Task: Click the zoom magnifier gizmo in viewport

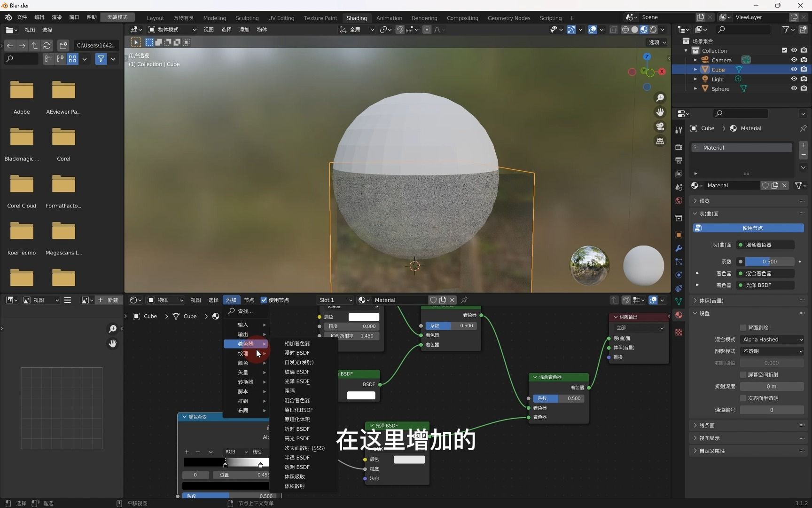Action: pos(661,97)
